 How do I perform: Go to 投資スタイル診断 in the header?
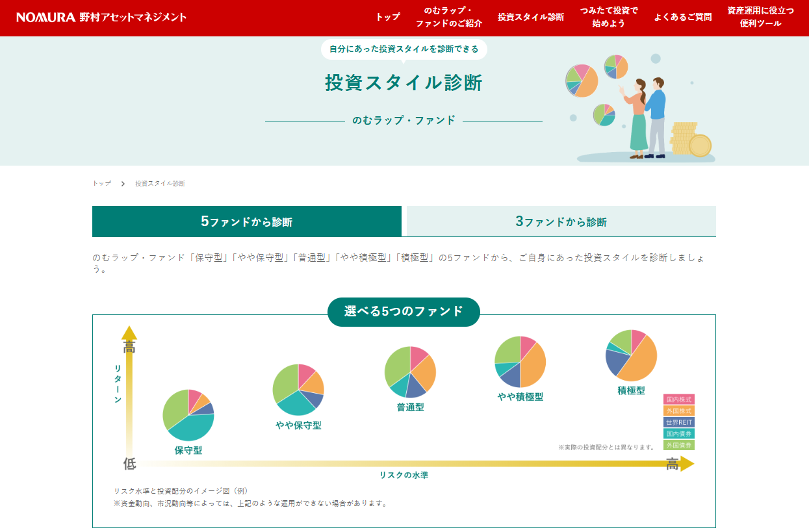tap(531, 17)
